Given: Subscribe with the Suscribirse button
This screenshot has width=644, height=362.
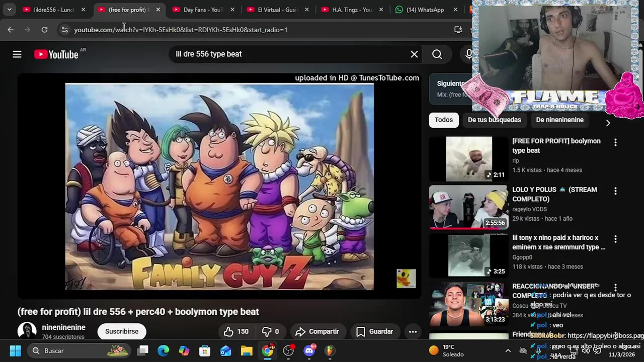Looking at the screenshot, I should (x=122, y=331).
